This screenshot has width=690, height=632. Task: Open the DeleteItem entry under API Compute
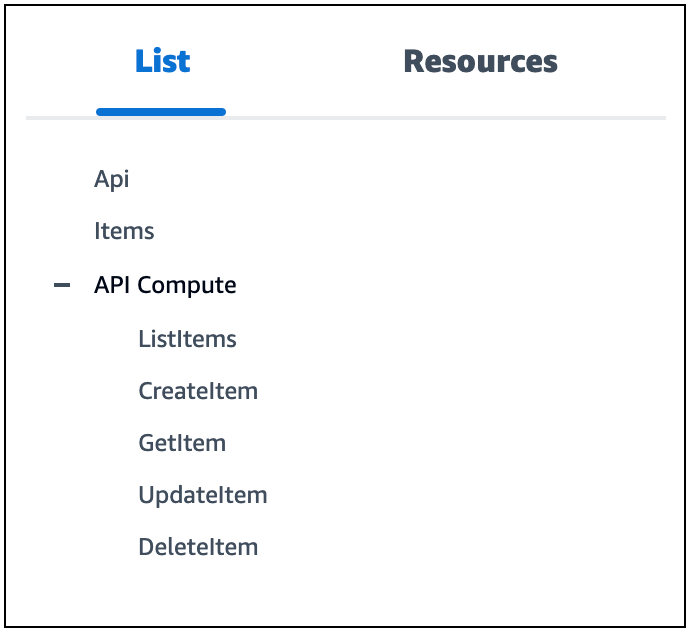pyautogui.click(x=198, y=548)
